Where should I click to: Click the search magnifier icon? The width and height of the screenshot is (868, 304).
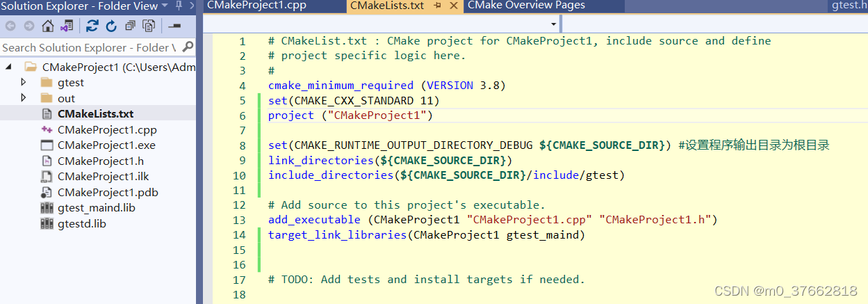click(188, 47)
